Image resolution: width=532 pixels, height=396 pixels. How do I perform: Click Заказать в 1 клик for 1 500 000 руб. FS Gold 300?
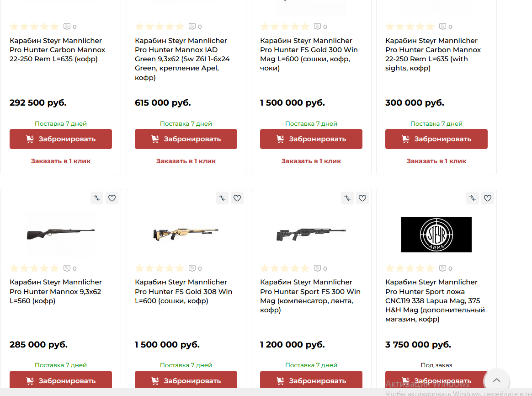point(311,161)
